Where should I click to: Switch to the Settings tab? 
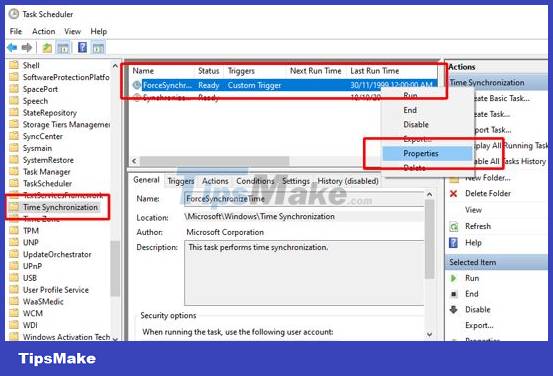coord(296,181)
